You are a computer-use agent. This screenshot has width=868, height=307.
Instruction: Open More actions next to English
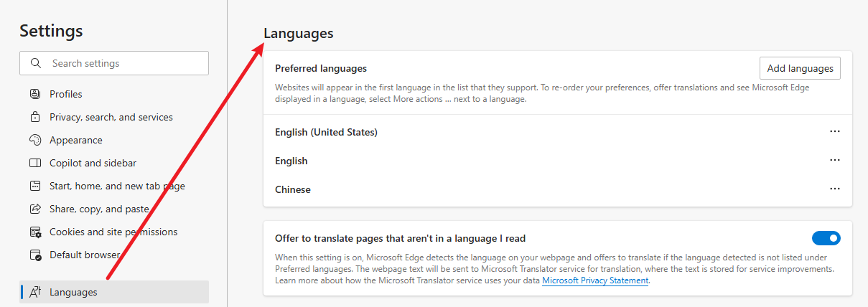click(834, 161)
